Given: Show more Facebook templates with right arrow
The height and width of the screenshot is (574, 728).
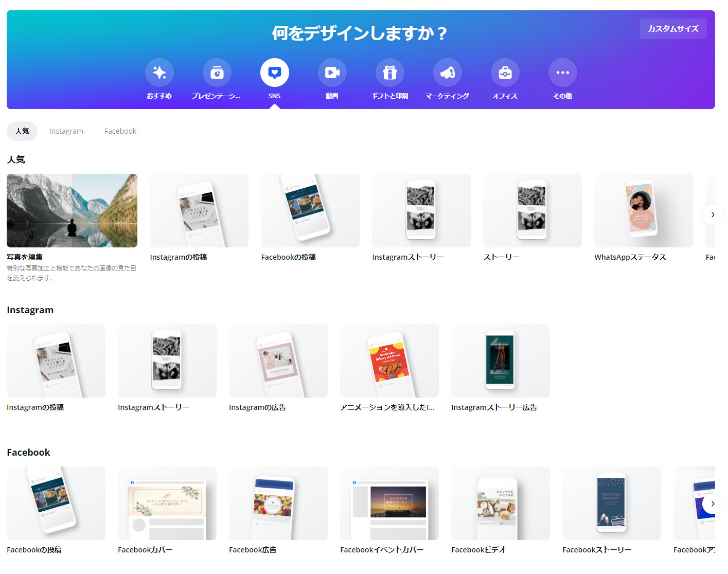Looking at the screenshot, I should (x=713, y=504).
